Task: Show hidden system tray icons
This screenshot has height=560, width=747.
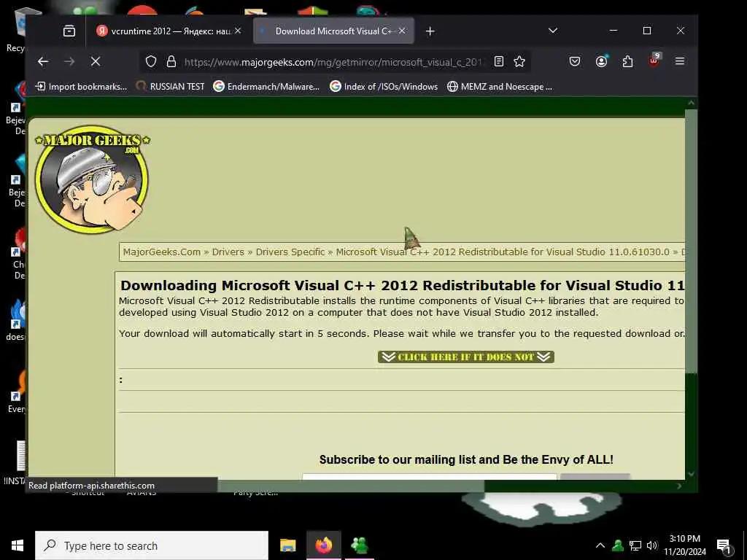Action: click(600, 545)
